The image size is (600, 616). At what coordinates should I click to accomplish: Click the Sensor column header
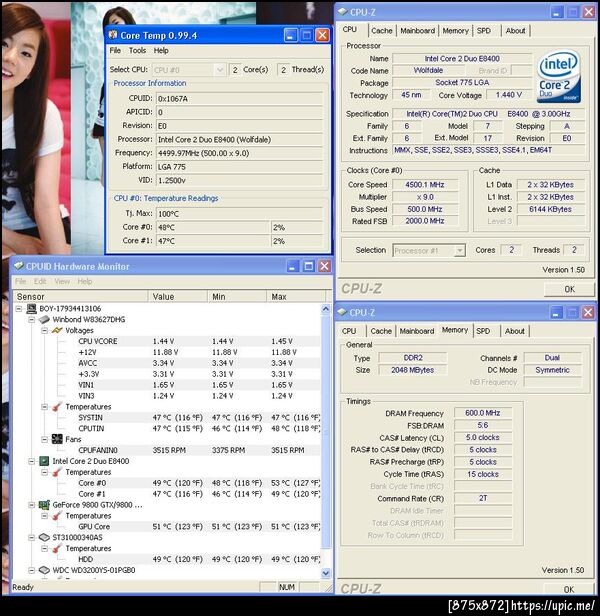(x=81, y=297)
